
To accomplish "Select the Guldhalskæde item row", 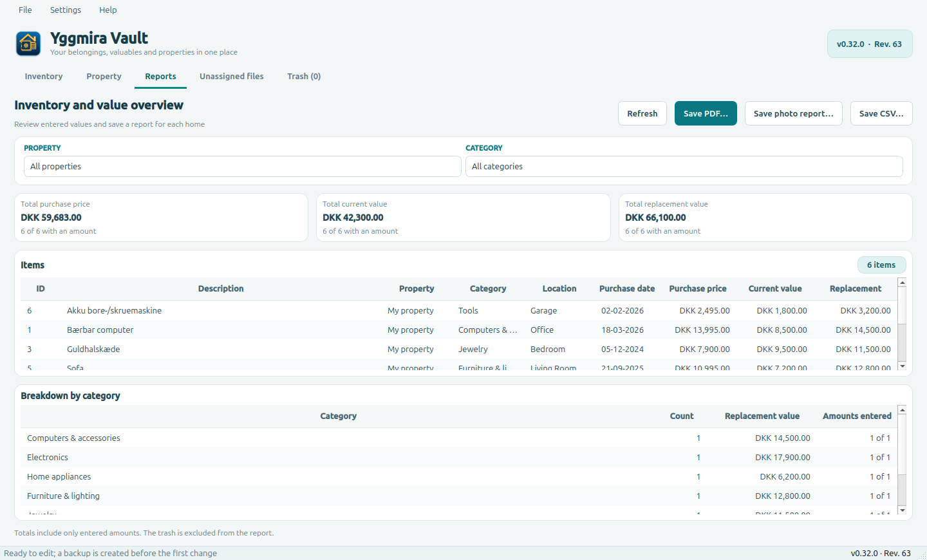I will tap(459, 349).
